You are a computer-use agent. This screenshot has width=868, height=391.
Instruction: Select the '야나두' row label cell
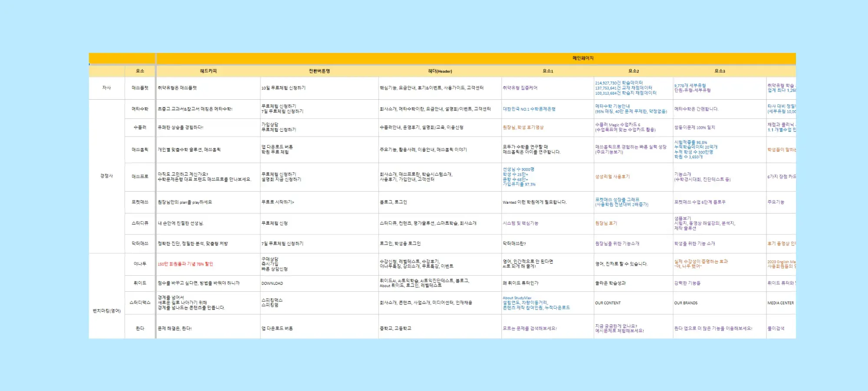tap(140, 264)
